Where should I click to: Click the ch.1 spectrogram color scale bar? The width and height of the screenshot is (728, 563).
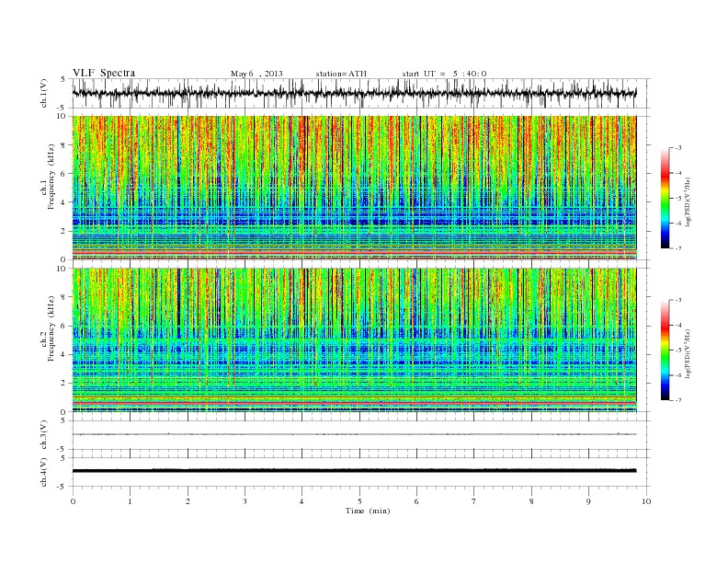click(x=665, y=198)
